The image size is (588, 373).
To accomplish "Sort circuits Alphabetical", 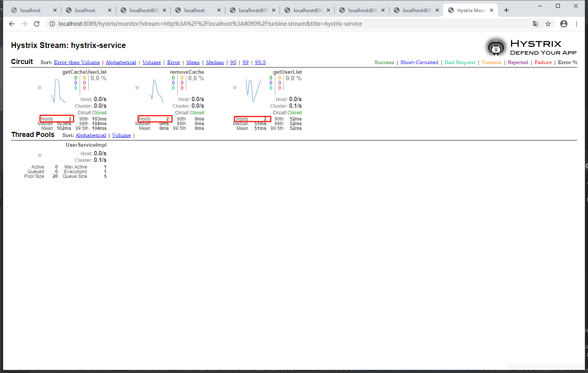I will pyautogui.click(x=121, y=62).
